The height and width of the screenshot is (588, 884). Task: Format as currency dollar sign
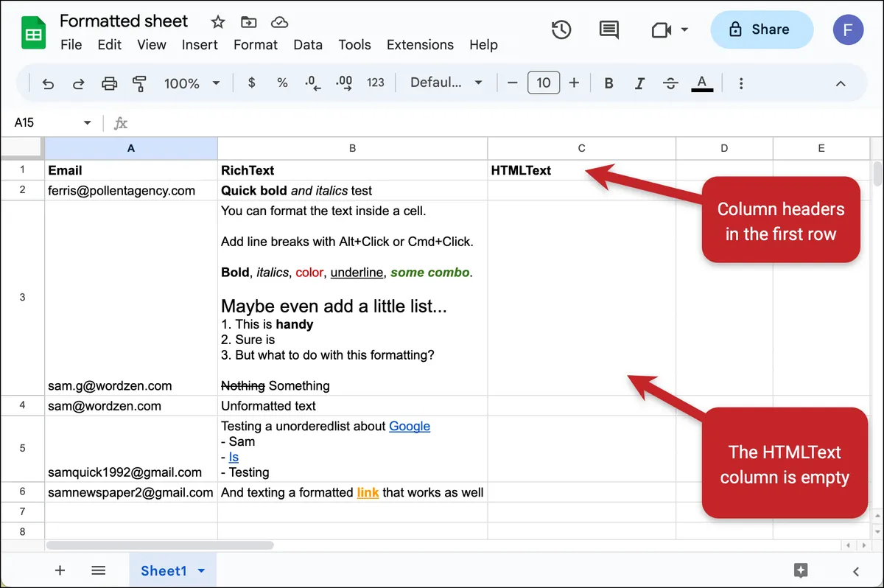[x=252, y=83]
